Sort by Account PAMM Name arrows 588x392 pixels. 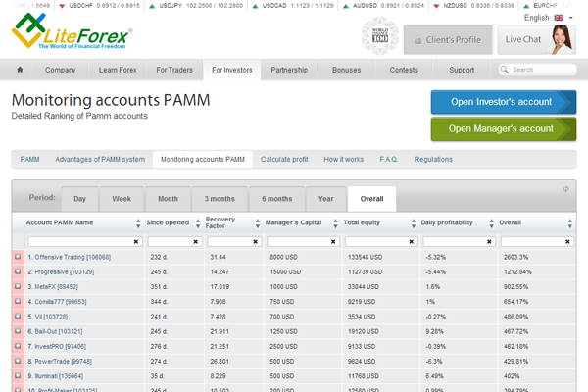[x=138, y=223]
